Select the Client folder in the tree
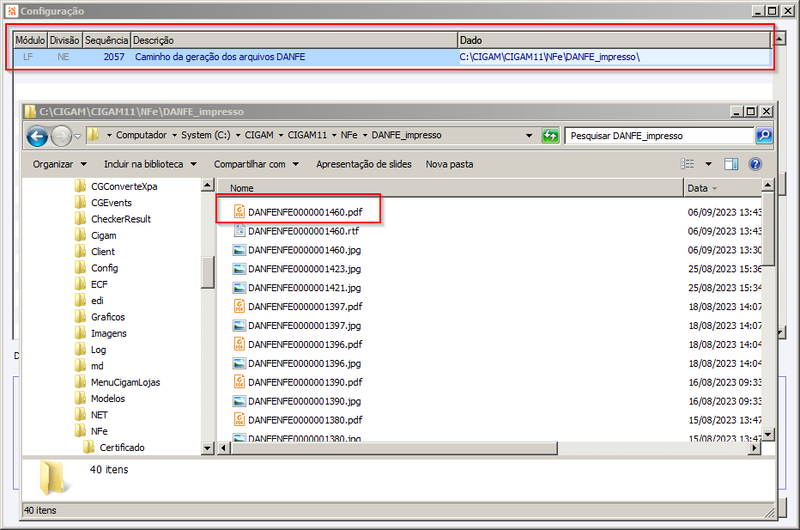This screenshot has width=800, height=530. click(x=95, y=251)
